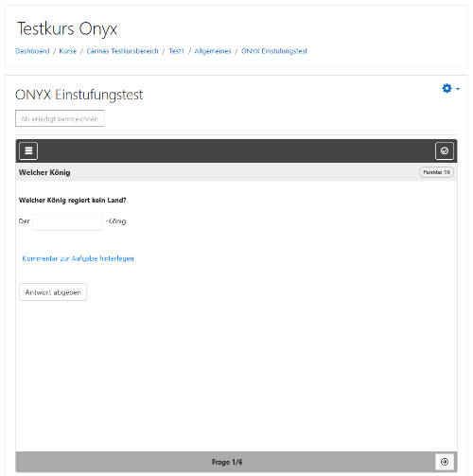Go to Kurse breadcrumb link
Image resolution: width=473 pixels, height=476 pixels.
coord(68,51)
